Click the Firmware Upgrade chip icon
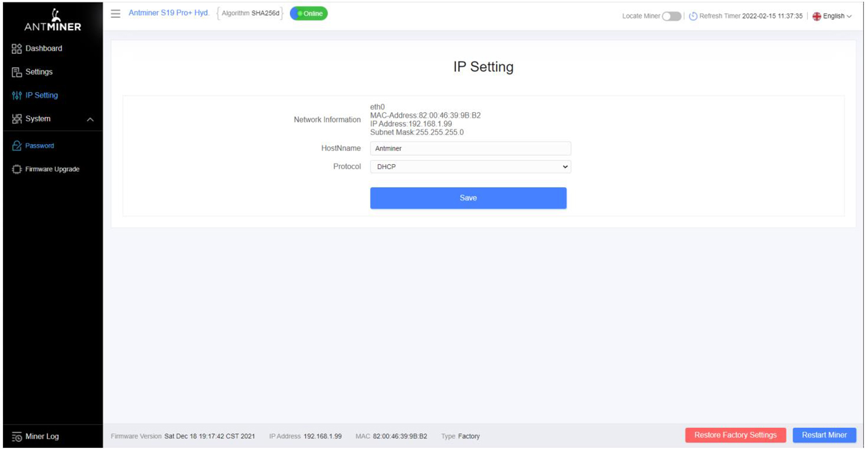868x452 pixels. coord(17,170)
